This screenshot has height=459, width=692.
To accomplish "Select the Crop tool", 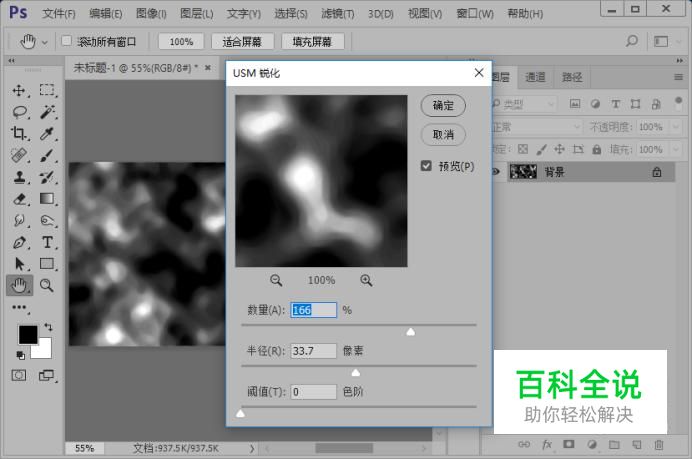I will [x=19, y=133].
